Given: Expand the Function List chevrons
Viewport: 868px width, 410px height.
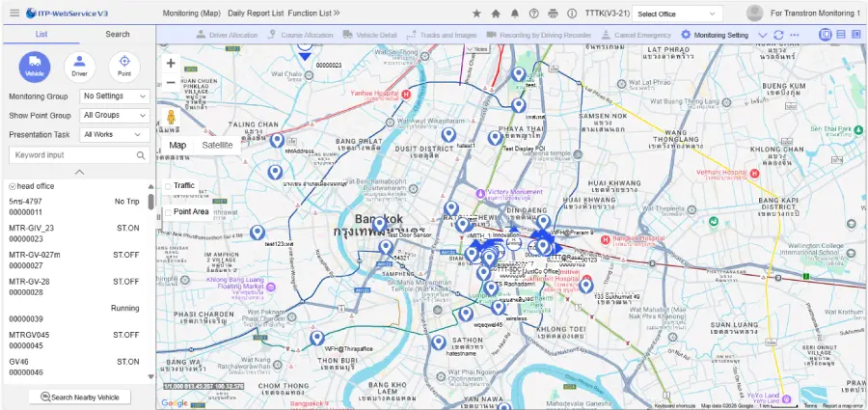Looking at the screenshot, I should (337, 14).
